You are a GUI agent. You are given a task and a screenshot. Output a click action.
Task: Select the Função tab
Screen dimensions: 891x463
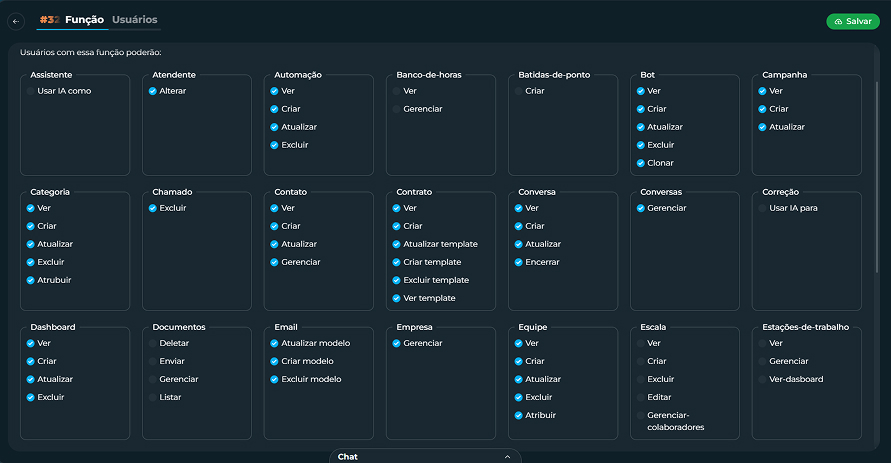tap(85, 20)
